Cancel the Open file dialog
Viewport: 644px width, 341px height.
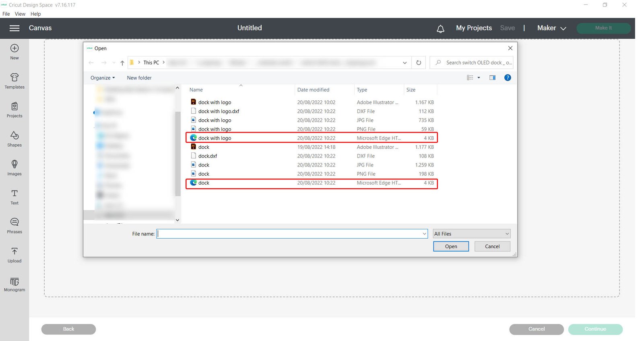(492, 246)
